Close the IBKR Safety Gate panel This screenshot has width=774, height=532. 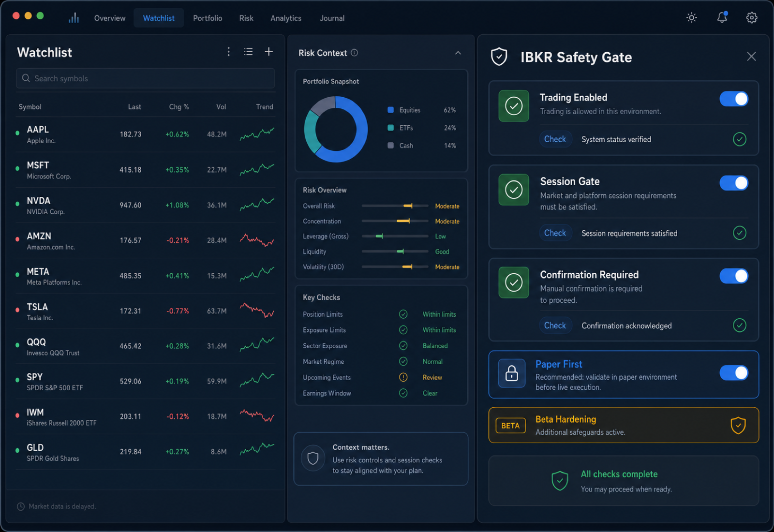coord(751,57)
